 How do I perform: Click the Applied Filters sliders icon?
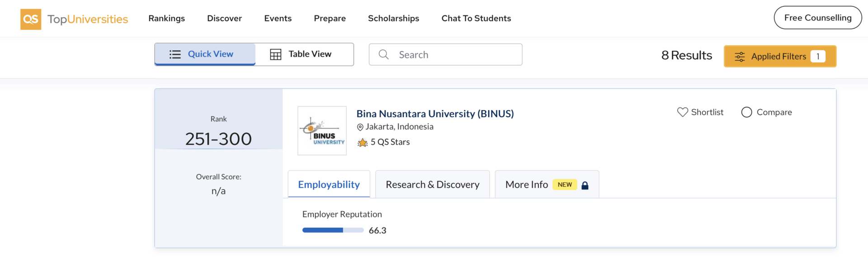740,57
